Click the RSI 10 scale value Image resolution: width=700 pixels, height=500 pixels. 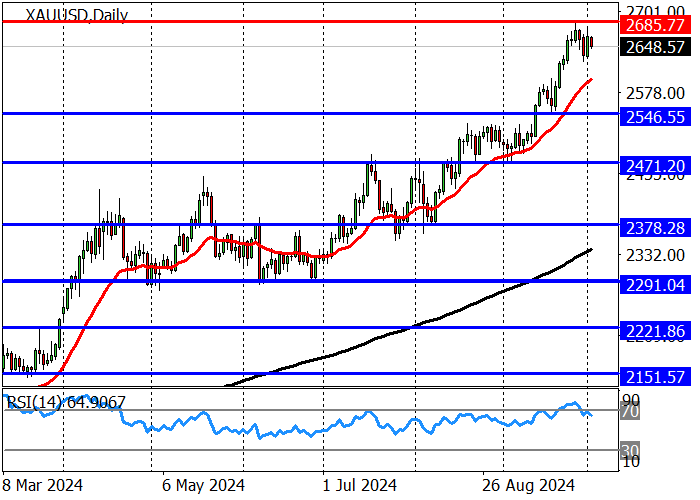coord(630,462)
